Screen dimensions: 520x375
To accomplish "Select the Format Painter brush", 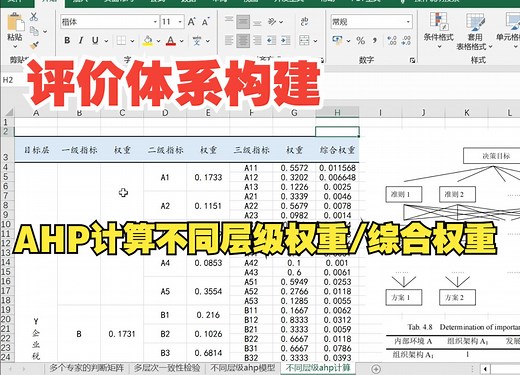I will pos(34,45).
